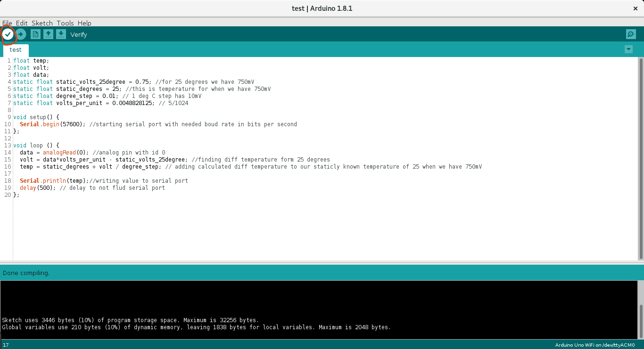
Task: Open the Tools menu
Action: (x=65, y=23)
